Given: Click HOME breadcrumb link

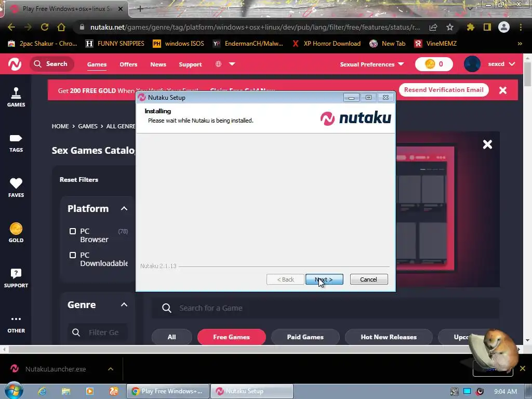Looking at the screenshot, I should tap(60, 126).
